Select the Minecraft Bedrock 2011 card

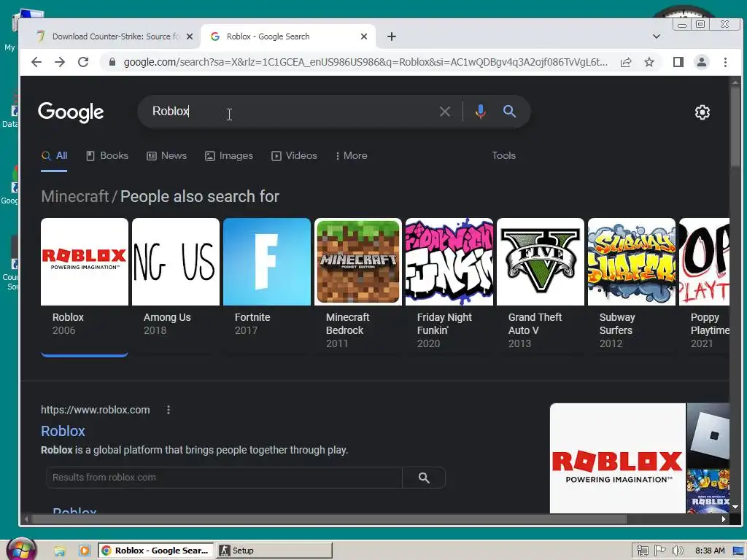pyautogui.click(x=357, y=286)
